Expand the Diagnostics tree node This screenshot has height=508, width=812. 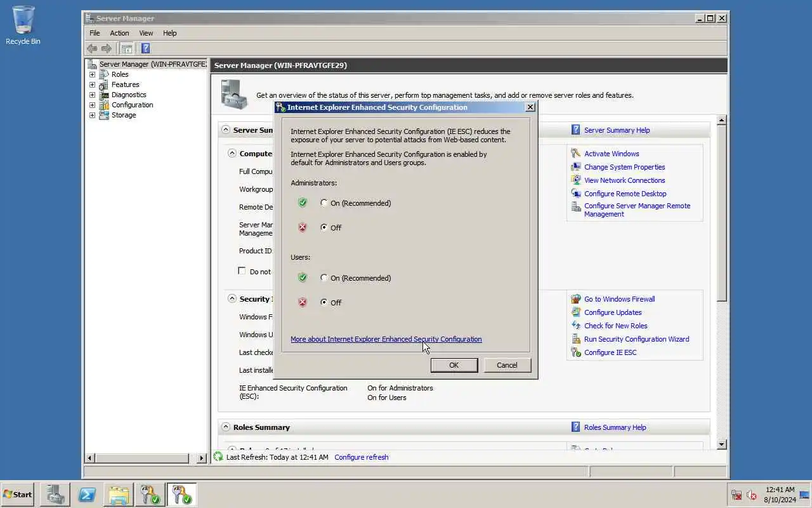pos(92,95)
